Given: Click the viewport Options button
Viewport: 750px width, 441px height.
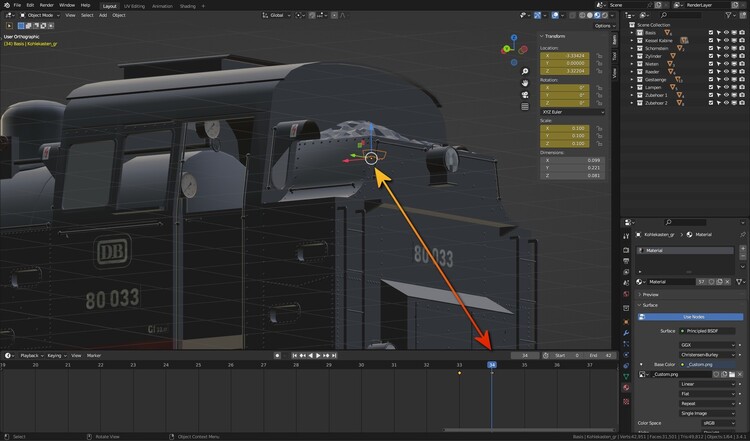Looking at the screenshot, I should 602,26.
